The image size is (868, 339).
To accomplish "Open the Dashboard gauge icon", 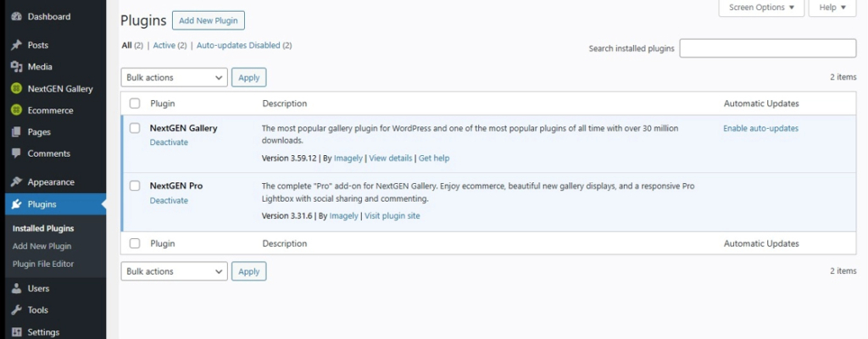I will [x=17, y=17].
